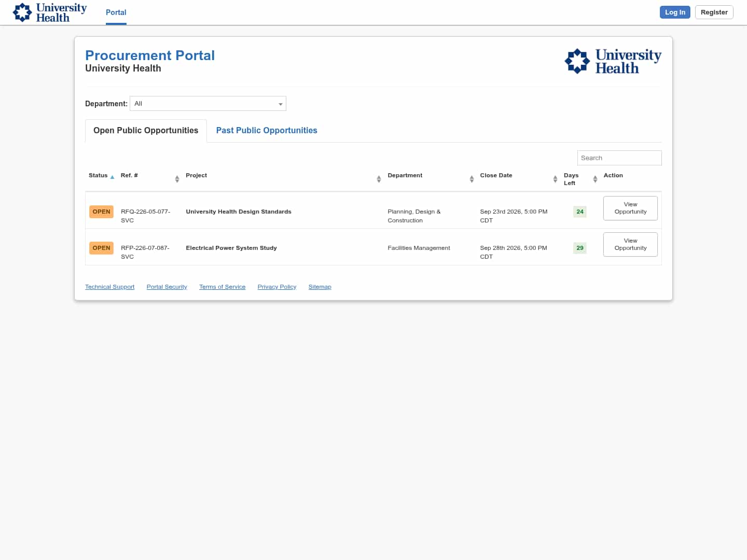Click project Electrical Power System Study
The width and height of the screenshot is (747, 560).
pos(231,248)
